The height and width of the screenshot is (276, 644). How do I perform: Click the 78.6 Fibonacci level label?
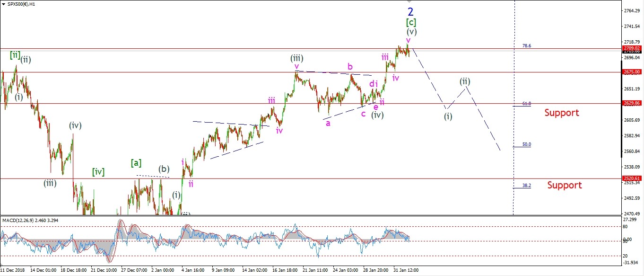tap(526, 46)
